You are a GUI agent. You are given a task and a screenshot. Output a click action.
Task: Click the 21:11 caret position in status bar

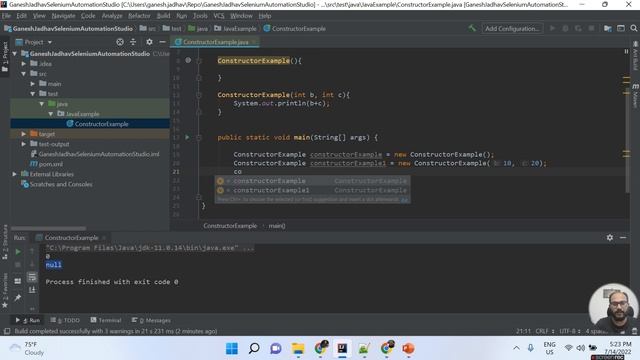click(523, 331)
